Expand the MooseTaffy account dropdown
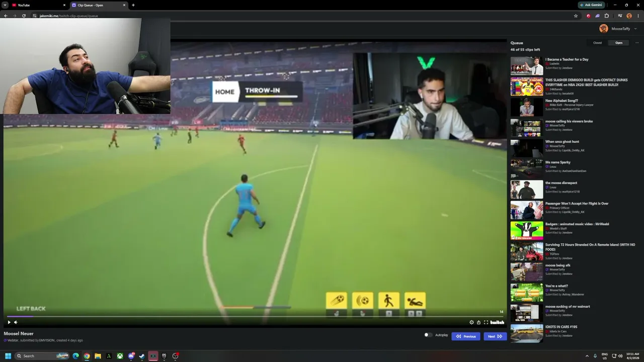The width and height of the screenshot is (644, 362). coord(635,29)
